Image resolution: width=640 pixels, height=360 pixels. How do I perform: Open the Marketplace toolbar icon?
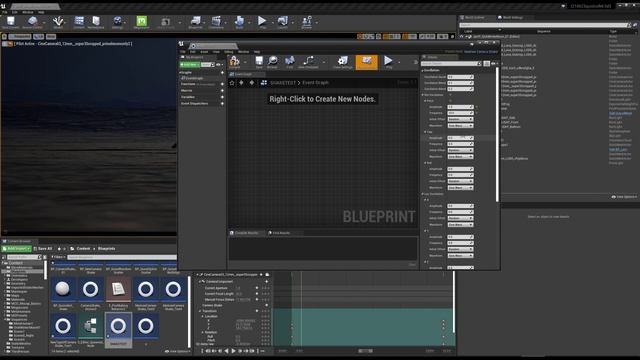[x=96, y=22]
